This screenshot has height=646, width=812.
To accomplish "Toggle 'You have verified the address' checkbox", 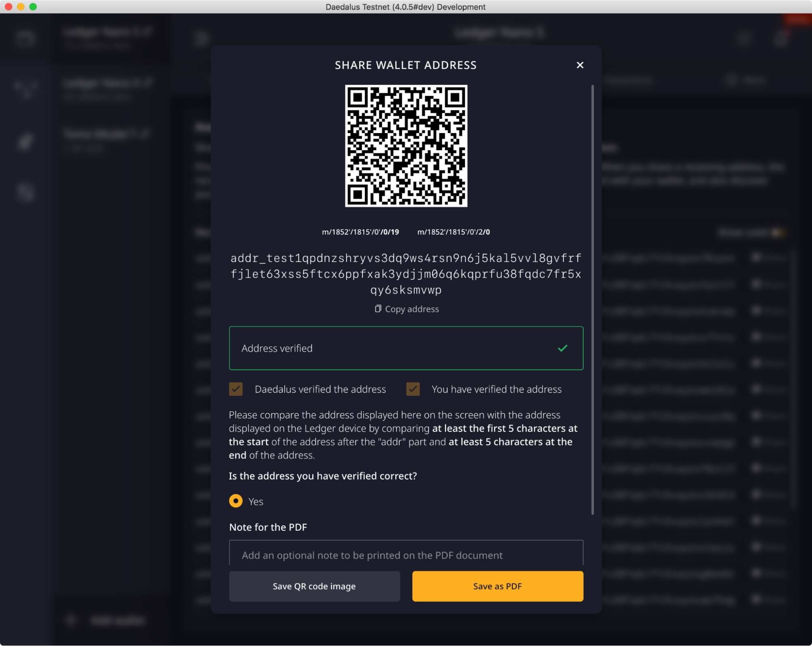I will point(413,389).
